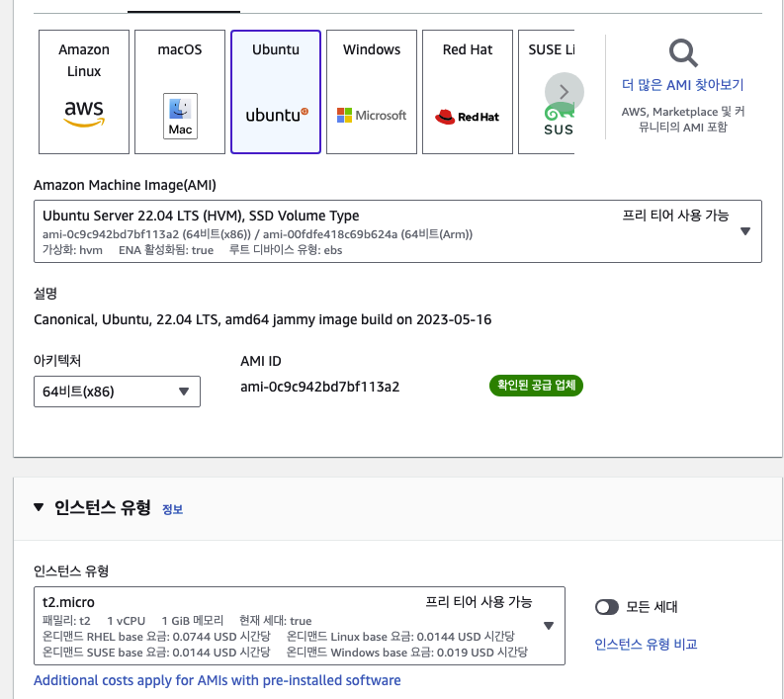Open the 정보 link beside 인스턴스 유형

(172, 509)
